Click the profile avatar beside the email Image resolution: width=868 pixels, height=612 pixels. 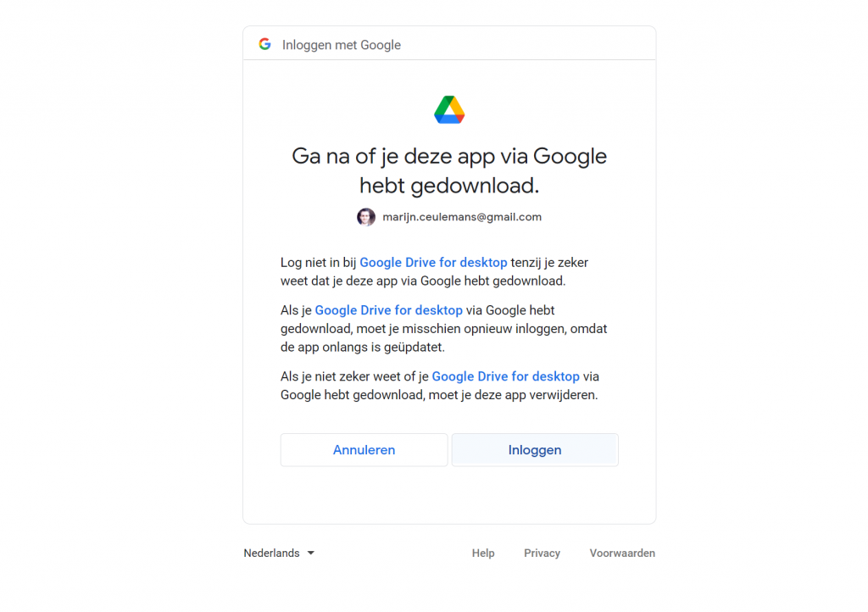[366, 217]
